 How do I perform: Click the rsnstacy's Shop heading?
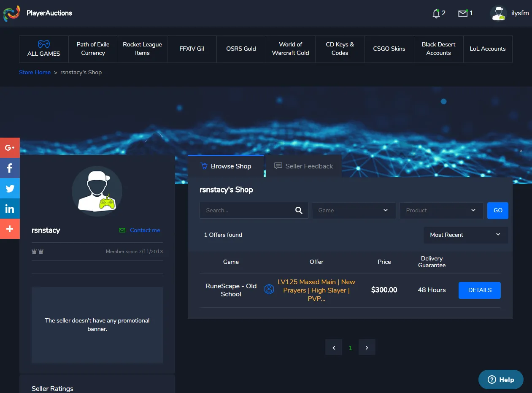(x=227, y=190)
